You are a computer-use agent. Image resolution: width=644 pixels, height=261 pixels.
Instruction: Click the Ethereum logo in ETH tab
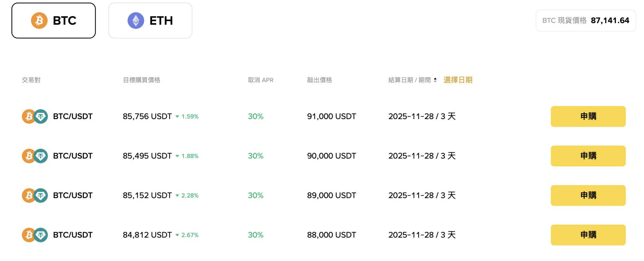136,21
